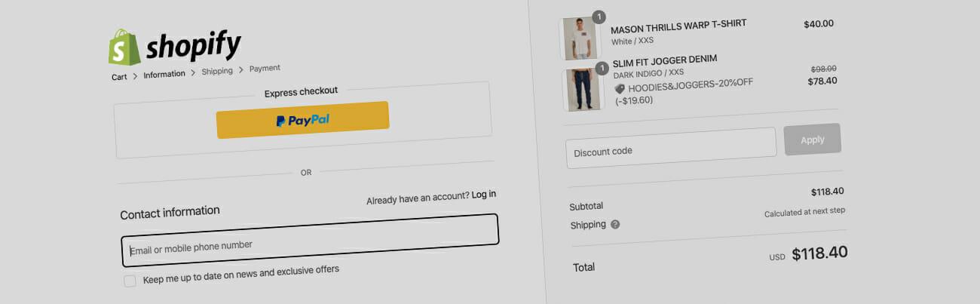Click the chevron arrow after Cart breadcrumb
The height and width of the screenshot is (304, 980).
136,76
